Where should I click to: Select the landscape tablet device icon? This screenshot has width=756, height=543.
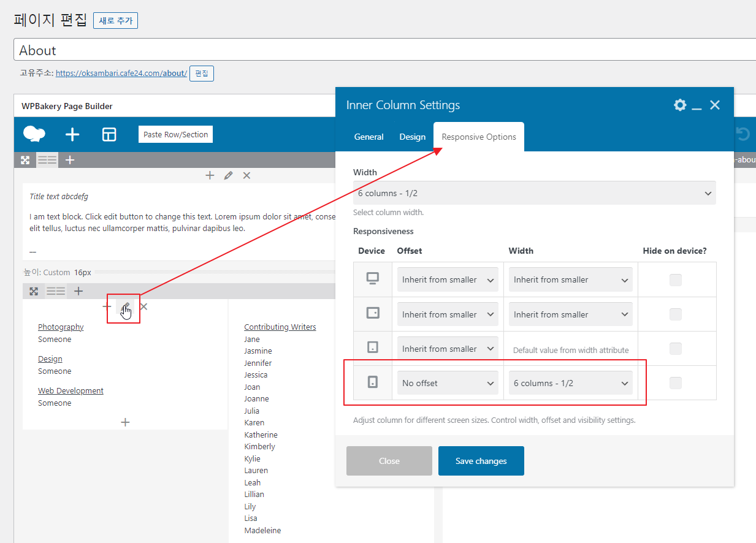[372, 314]
